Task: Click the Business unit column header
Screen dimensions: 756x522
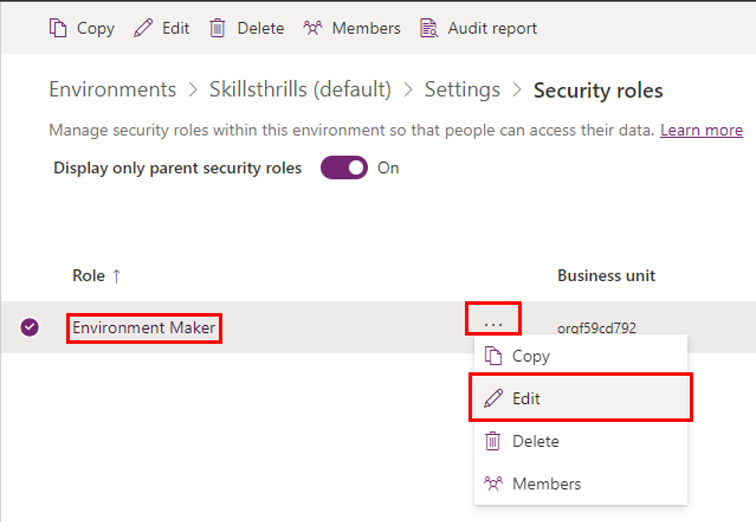Action: pyautogui.click(x=606, y=276)
